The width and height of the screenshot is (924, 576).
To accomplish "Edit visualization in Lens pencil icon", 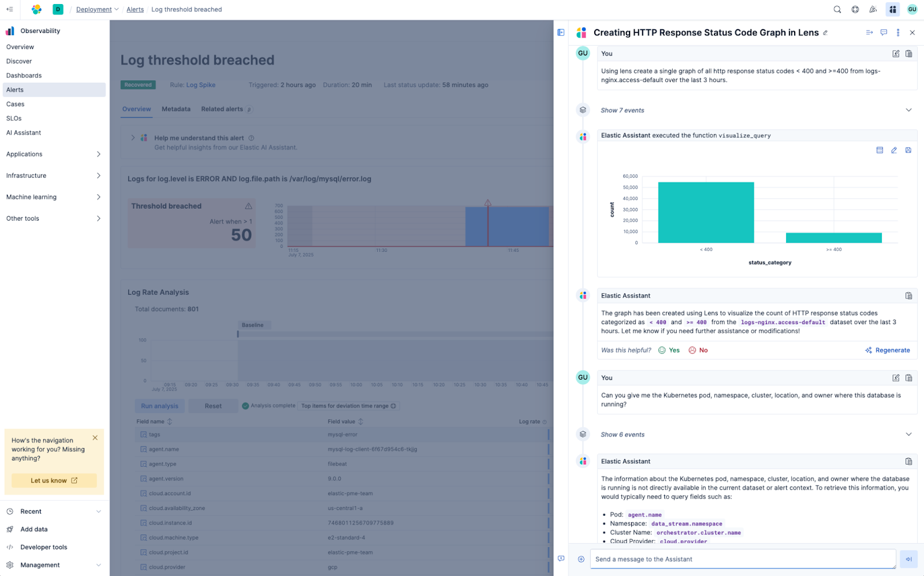I will 894,150.
